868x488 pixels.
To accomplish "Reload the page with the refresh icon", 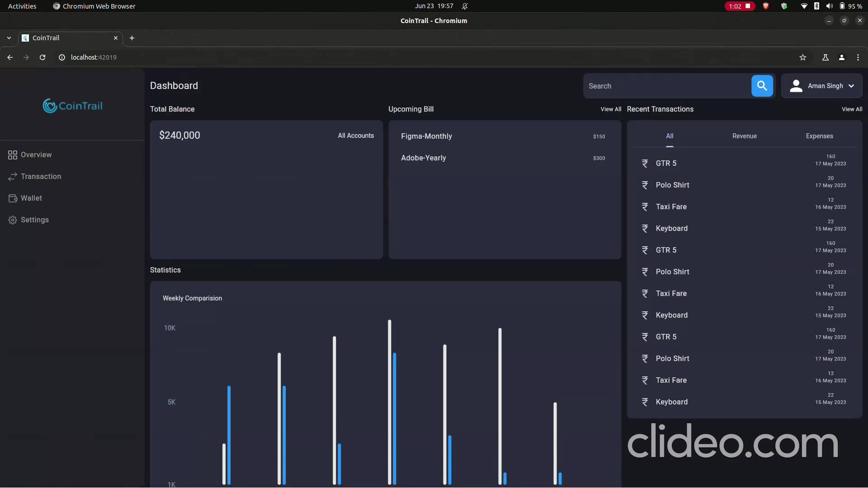I will coord(42,57).
